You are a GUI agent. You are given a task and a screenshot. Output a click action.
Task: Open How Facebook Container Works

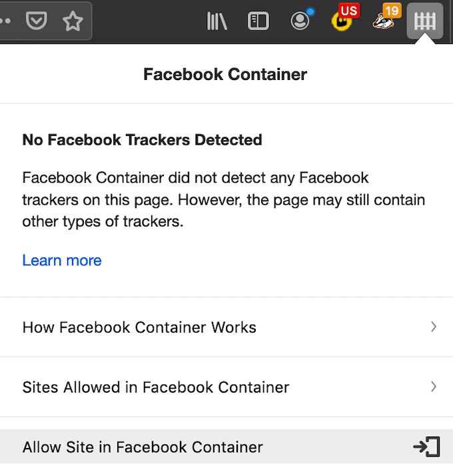pos(139,327)
